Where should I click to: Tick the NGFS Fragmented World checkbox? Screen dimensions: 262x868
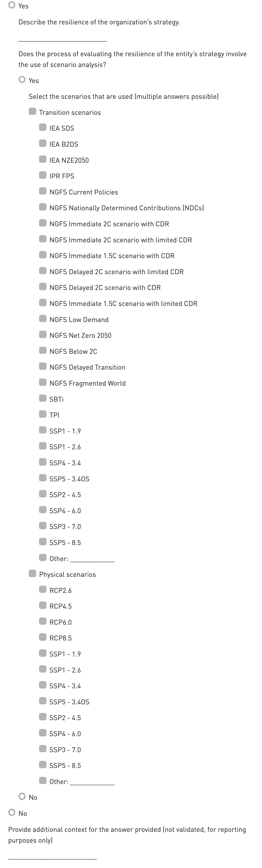[x=42, y=383]
